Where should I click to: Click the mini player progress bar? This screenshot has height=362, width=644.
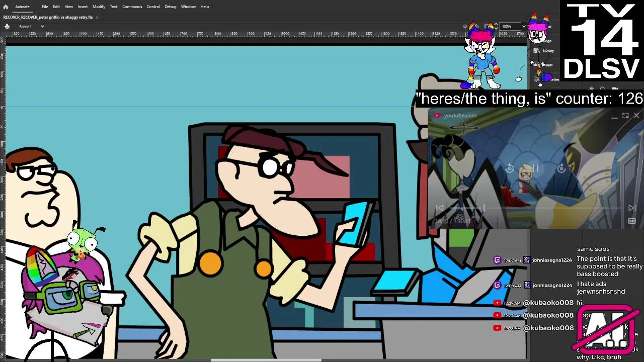click(536, 208)
